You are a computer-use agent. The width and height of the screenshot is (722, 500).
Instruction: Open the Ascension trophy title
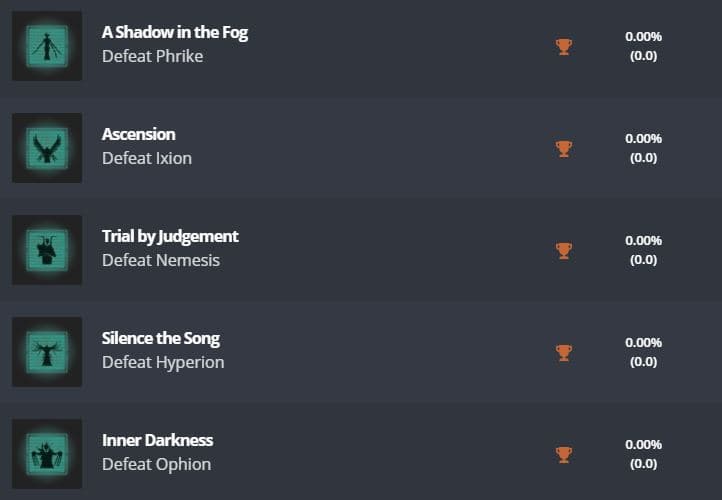[138, 134]
